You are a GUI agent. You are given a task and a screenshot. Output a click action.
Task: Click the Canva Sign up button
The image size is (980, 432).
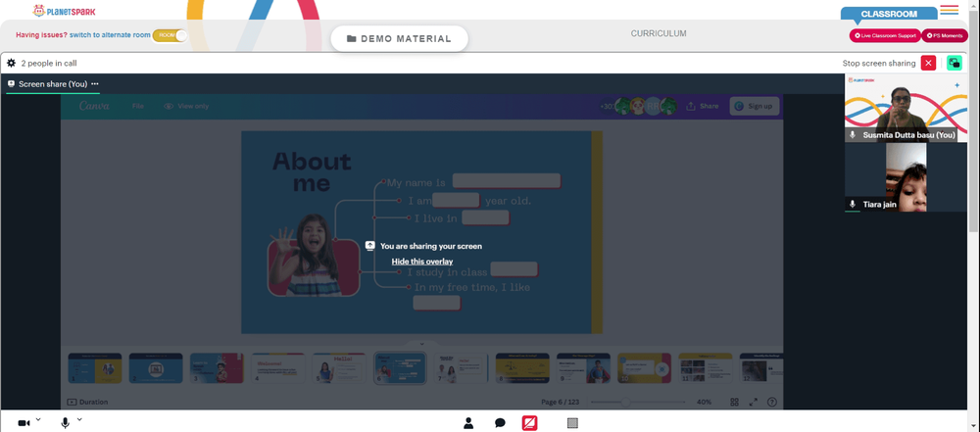pos(755,106)
